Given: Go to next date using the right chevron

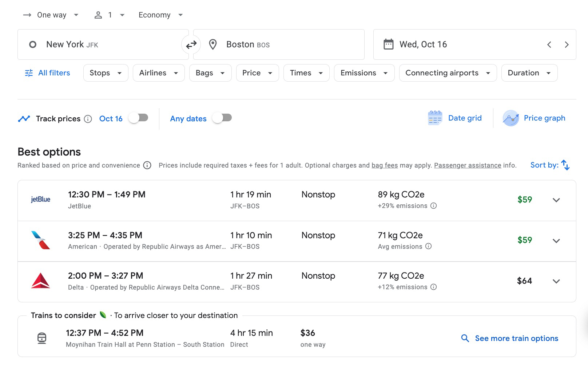Looking at the screenshot, I should [x=567, y=44].
